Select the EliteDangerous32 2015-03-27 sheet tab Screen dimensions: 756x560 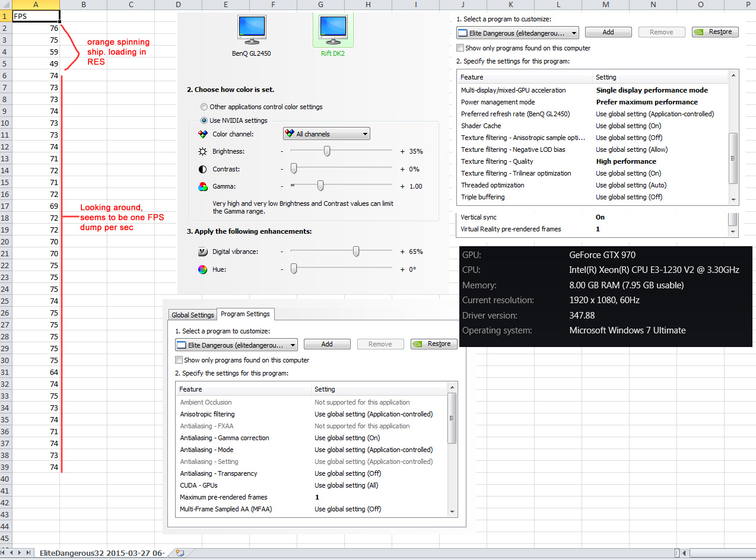(102, 553)
